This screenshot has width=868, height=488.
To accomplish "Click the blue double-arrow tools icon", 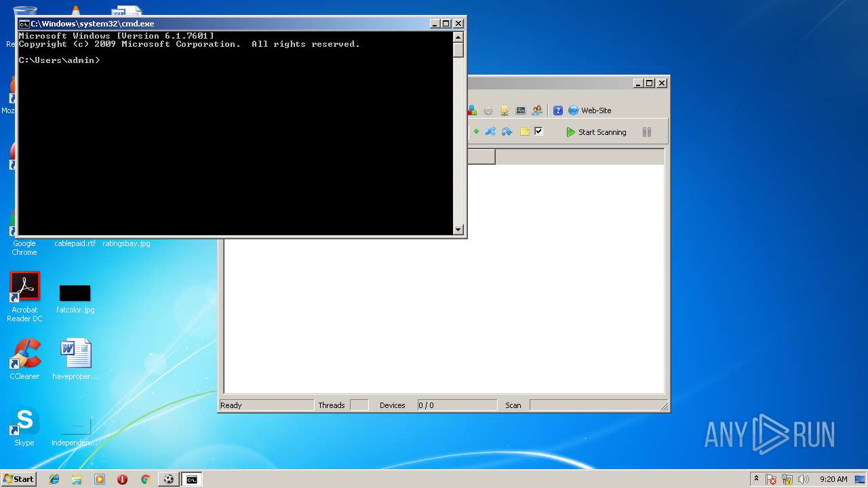I will (x=490, y=131).
